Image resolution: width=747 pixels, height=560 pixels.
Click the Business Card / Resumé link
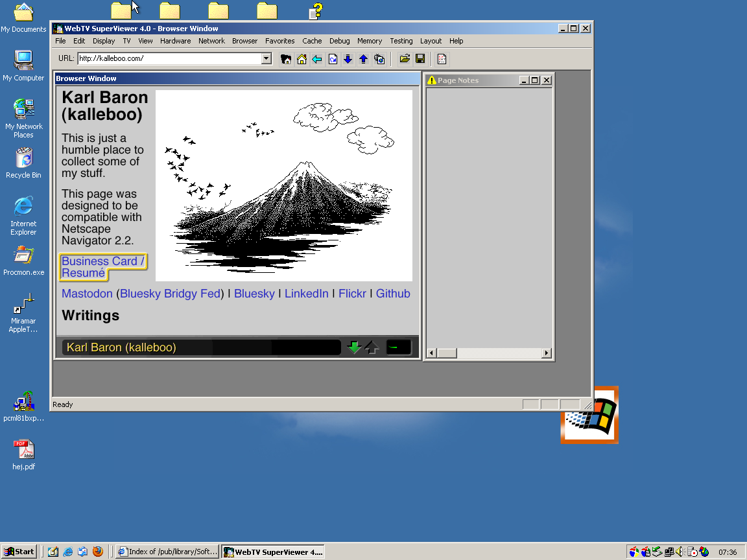[x=103, y=266]
